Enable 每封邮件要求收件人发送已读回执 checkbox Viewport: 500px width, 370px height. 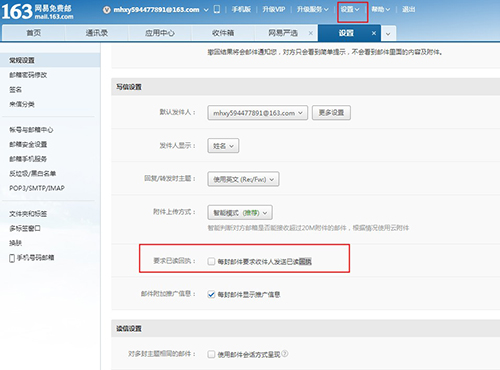point(211,261)
